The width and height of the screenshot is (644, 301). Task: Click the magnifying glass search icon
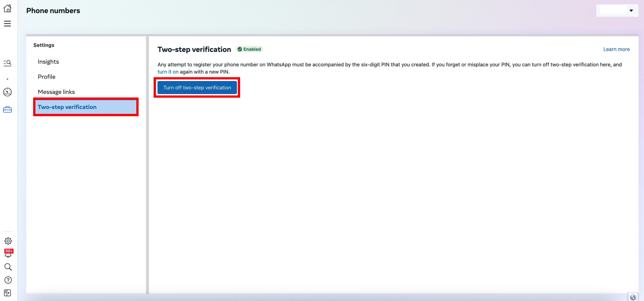(x=8, y=267)
